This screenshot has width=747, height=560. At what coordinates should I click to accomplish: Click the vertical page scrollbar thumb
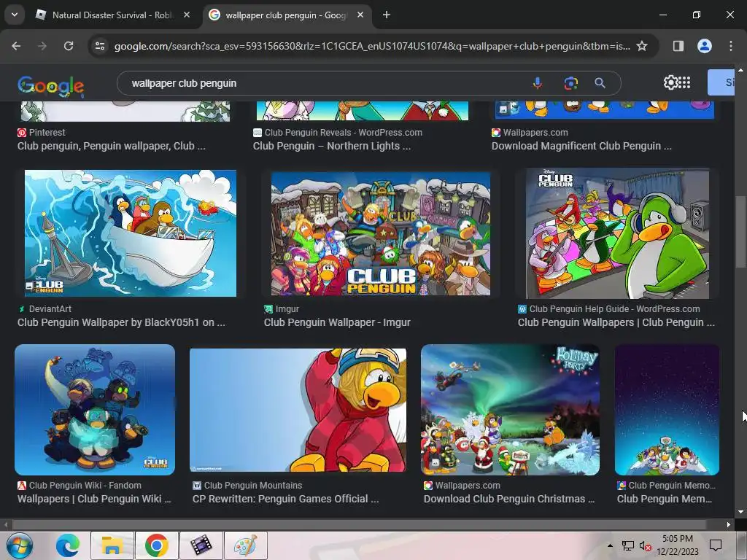(740, 231)
